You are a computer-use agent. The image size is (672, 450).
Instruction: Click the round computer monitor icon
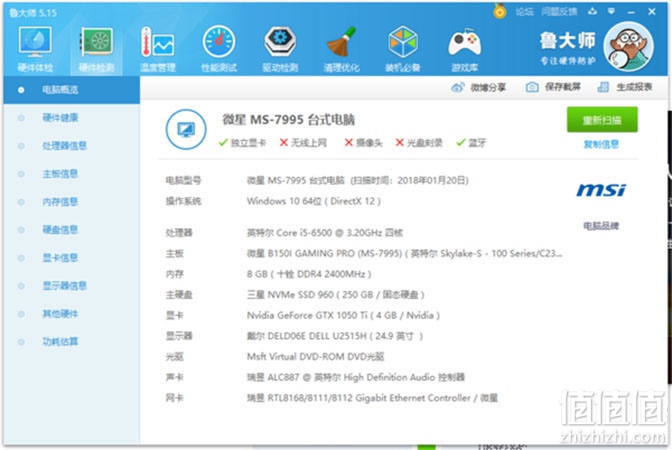point(186,129)
